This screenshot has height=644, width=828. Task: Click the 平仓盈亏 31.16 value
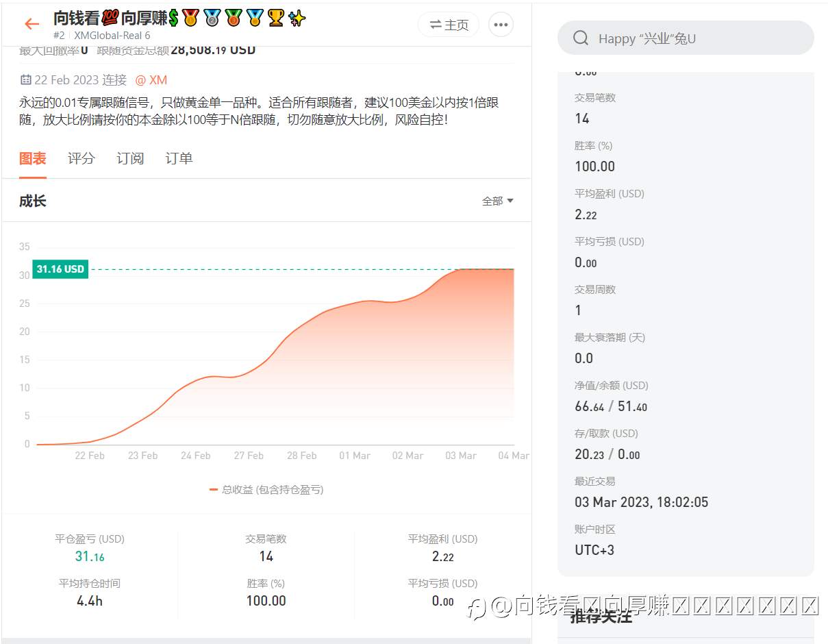[90, 556]
